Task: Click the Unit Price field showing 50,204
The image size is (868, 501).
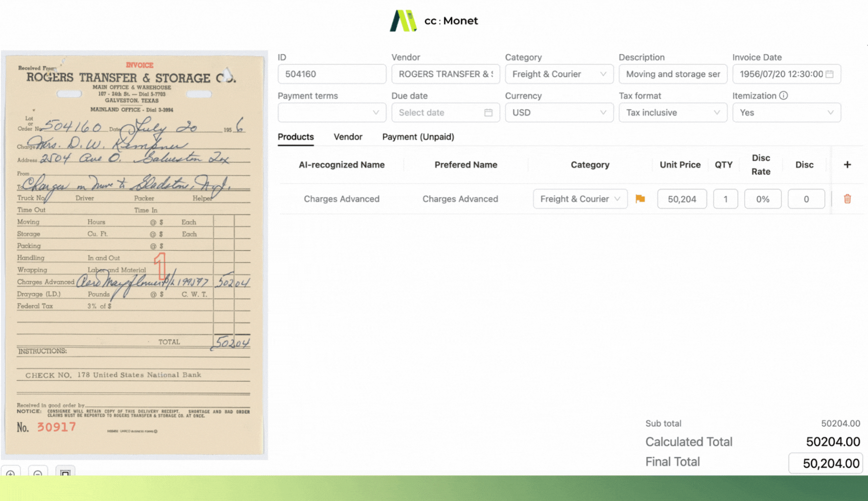Action: click(x=681, y=199)
